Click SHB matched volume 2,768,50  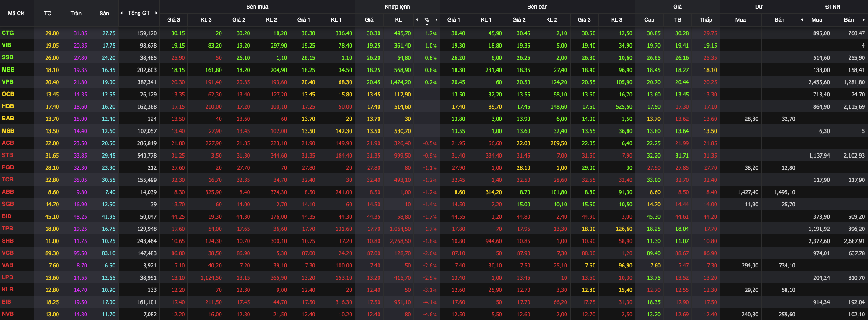[400, 241]
